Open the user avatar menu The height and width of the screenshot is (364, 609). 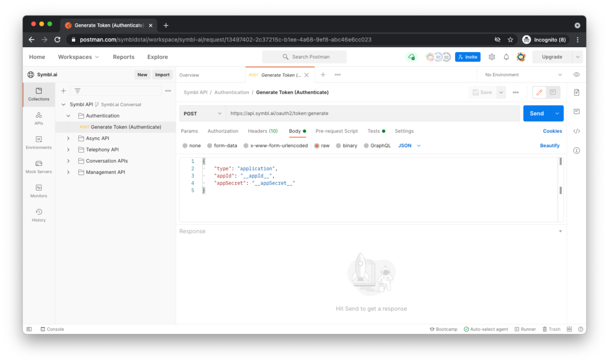[x=521, y=57]
